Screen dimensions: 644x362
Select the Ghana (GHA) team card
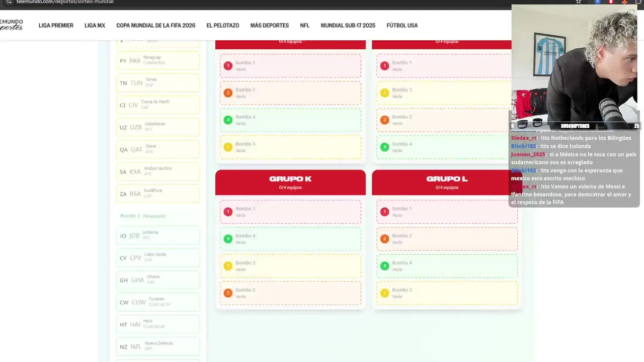[158, 280]
